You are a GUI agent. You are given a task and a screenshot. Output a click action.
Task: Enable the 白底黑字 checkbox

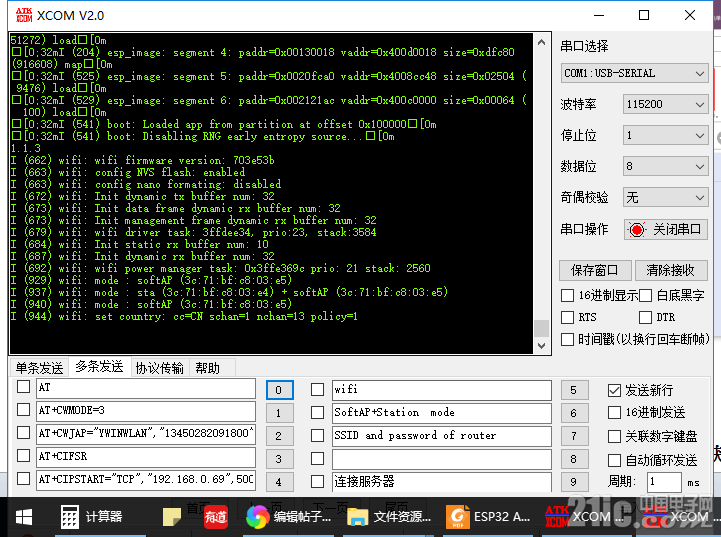(646, 296)
